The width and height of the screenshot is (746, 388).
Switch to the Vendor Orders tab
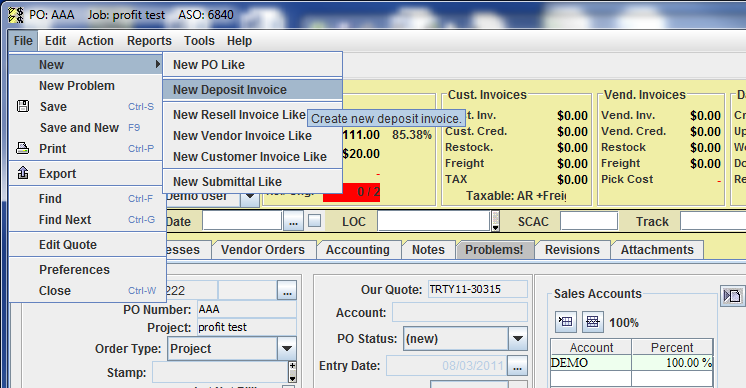coord(263,250)
